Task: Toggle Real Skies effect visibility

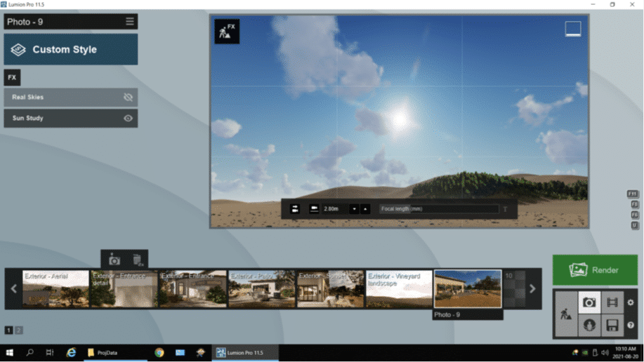Action: (128, 98)
